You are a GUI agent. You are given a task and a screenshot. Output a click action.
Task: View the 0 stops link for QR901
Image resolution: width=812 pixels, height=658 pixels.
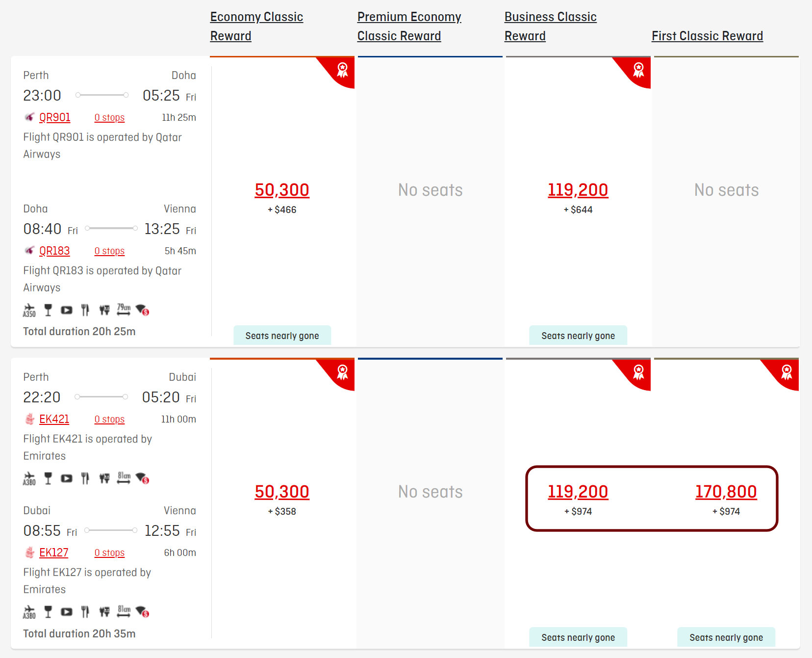(x=109, y=118)
